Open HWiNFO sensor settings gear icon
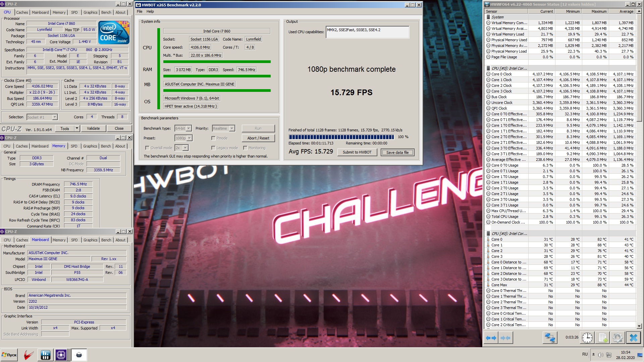Viewport: 644px width, 362px height. [x=618, y=338]
